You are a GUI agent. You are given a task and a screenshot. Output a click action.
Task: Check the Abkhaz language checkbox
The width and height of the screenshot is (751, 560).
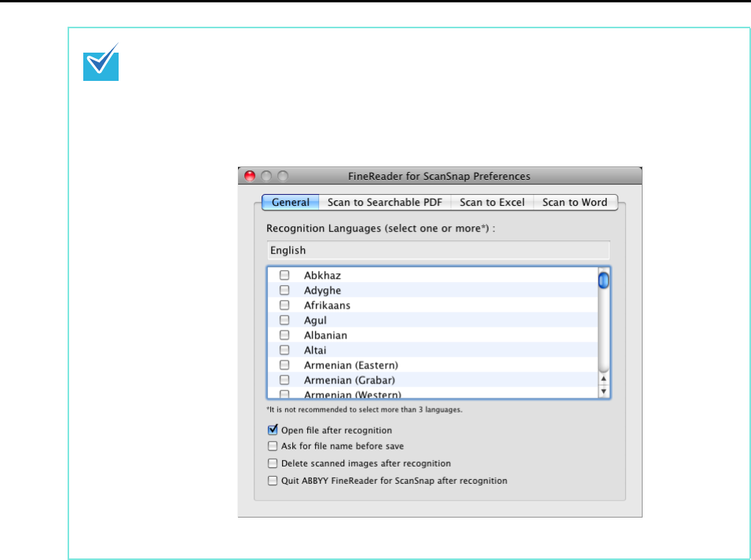284,275
